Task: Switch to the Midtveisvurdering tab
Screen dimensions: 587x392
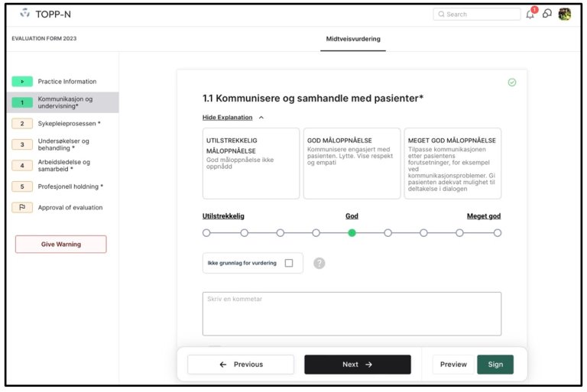Action: pyautogui.click(x=353, y=39)
